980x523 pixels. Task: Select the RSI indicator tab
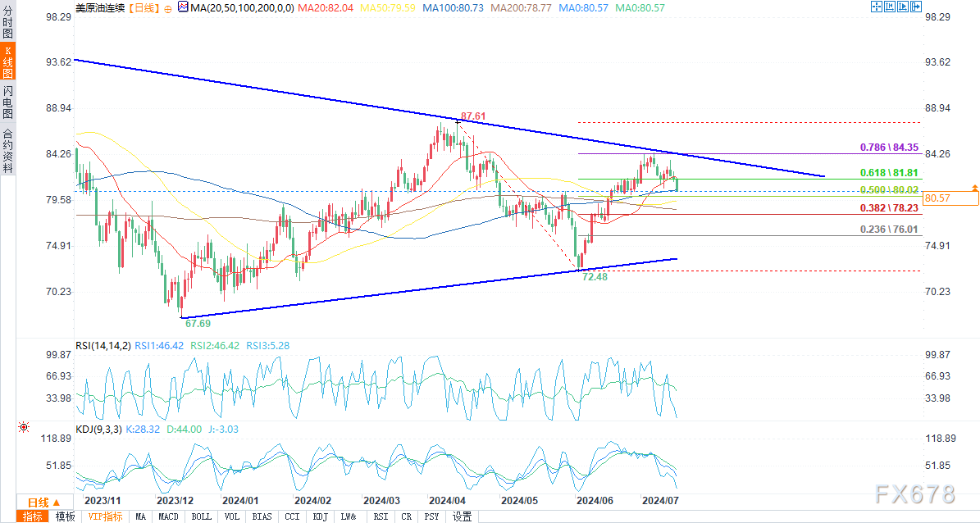pos(380,516)
